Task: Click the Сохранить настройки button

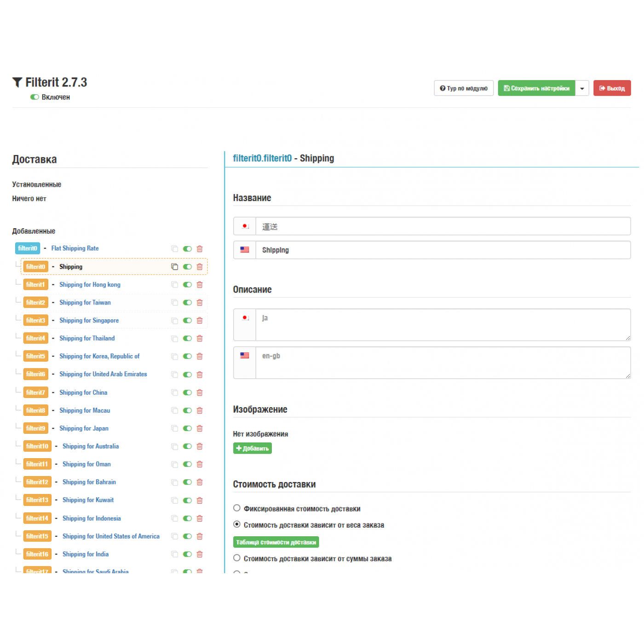Action: coord(536,88)
